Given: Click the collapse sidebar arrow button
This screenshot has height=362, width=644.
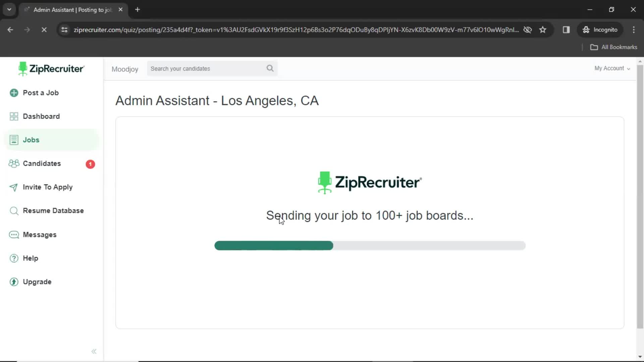Looking at the screenshot, I should pyautogui.click(x=93, y=351).
